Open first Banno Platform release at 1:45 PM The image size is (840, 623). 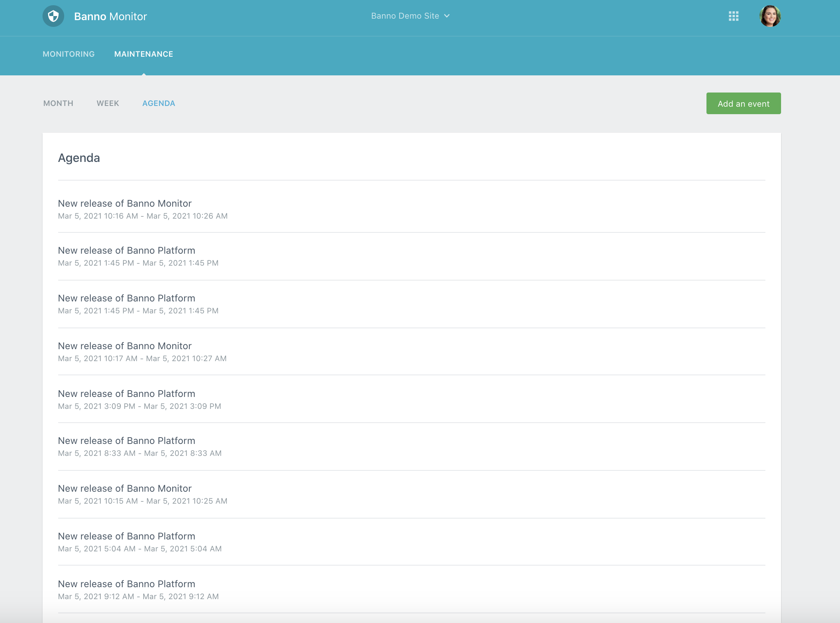127,251
